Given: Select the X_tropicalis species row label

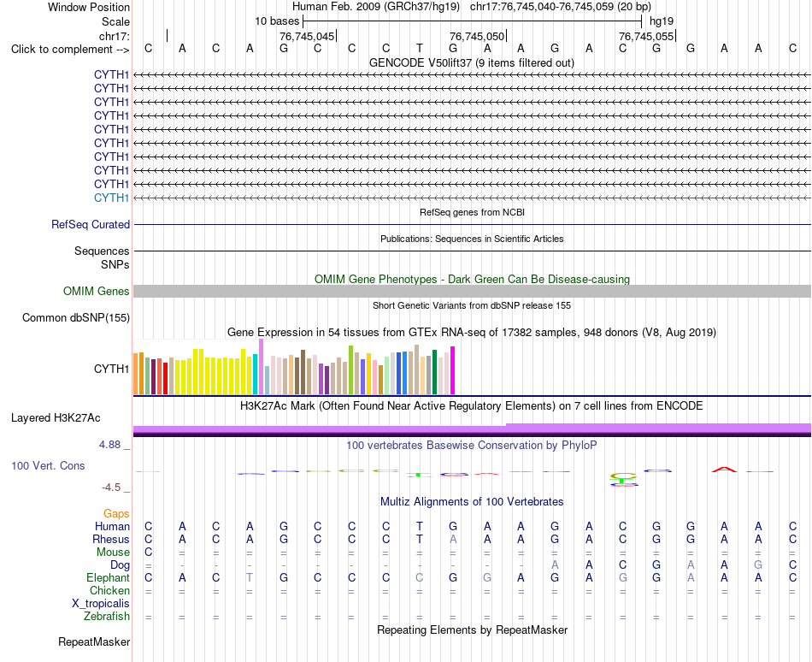Looking at the screenshot, I should click(101, 604).
